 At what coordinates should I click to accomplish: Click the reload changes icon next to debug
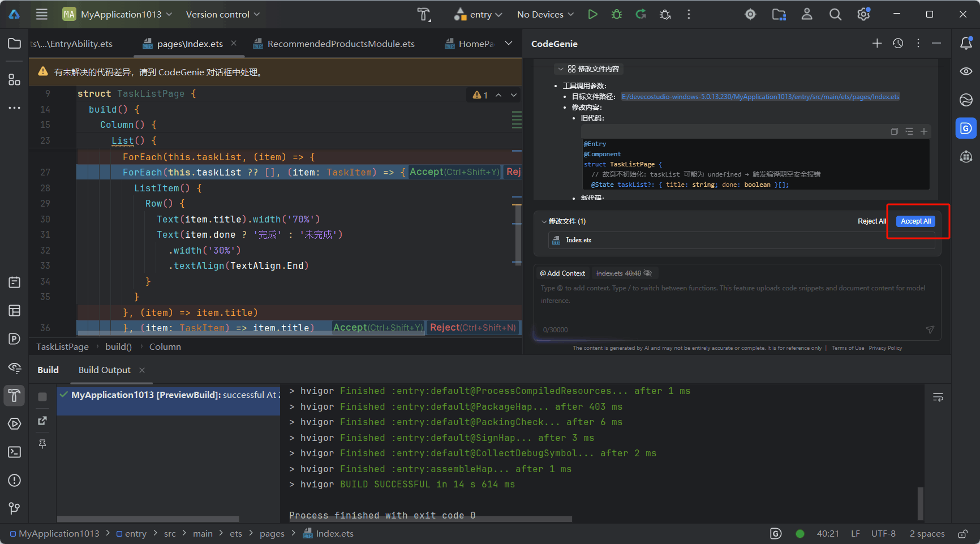point(641,14)
